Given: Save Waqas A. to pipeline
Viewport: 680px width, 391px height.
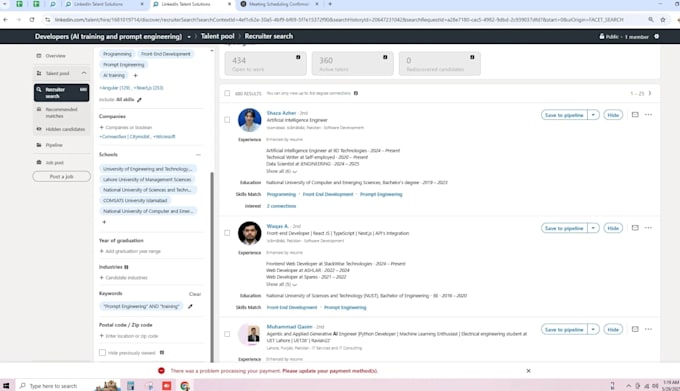Looking at the screenshot, I should 564,228.
